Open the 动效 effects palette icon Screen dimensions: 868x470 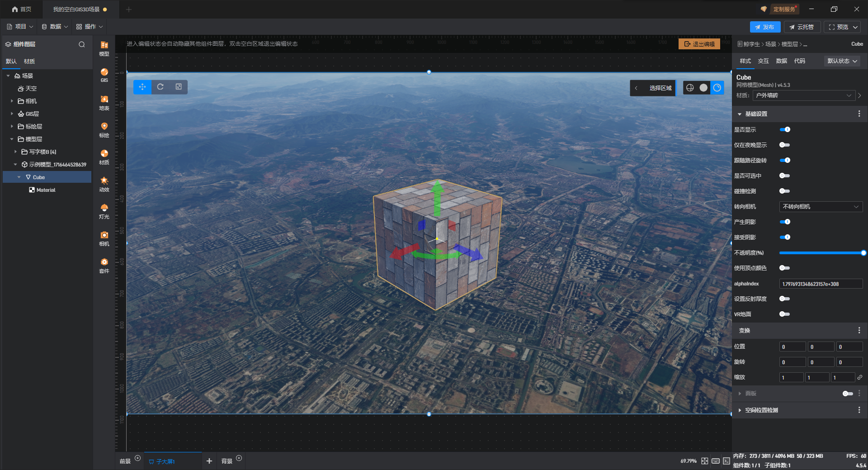104,184
